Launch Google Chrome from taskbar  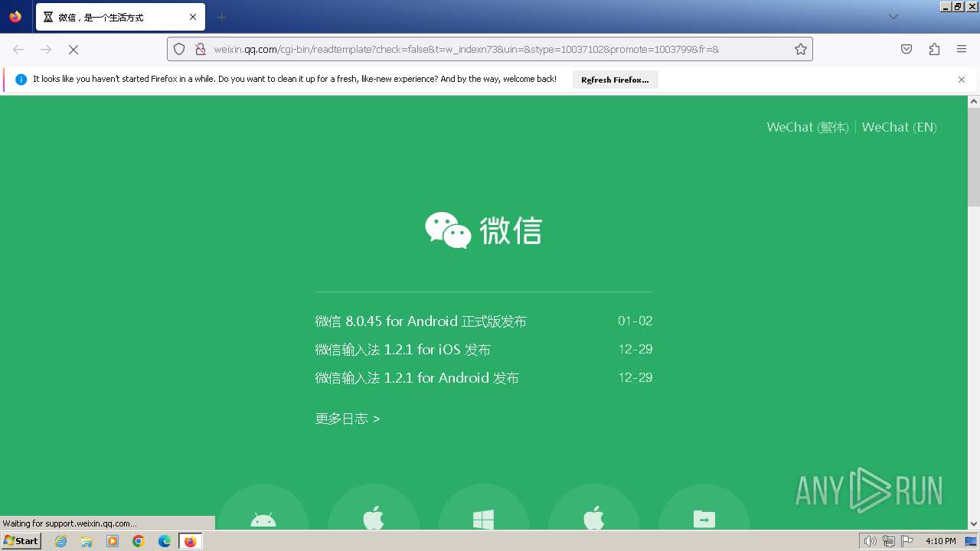tap(139, 541)
